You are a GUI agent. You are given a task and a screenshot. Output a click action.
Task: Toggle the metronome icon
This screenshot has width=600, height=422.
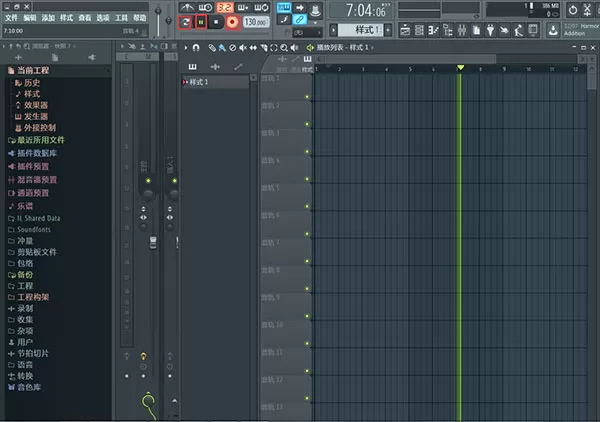pyautogui.click(x=187, y=7)
